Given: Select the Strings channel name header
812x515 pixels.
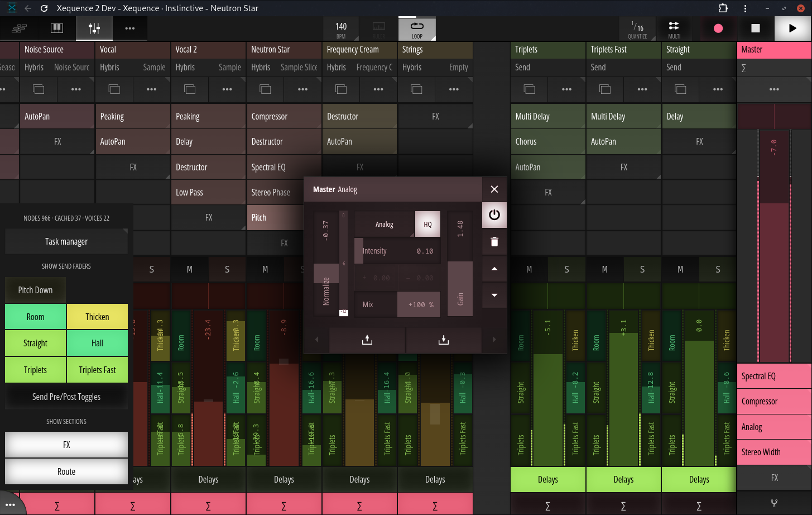Looking at the screenshot, I should [x=435, y=50].
